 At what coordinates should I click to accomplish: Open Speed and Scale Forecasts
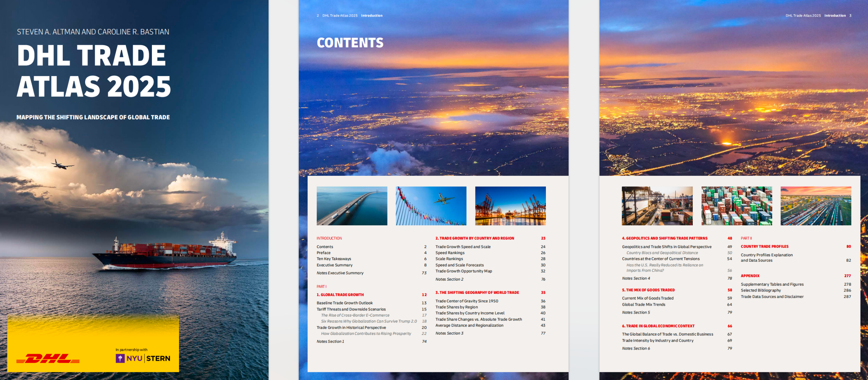(490, 265)
